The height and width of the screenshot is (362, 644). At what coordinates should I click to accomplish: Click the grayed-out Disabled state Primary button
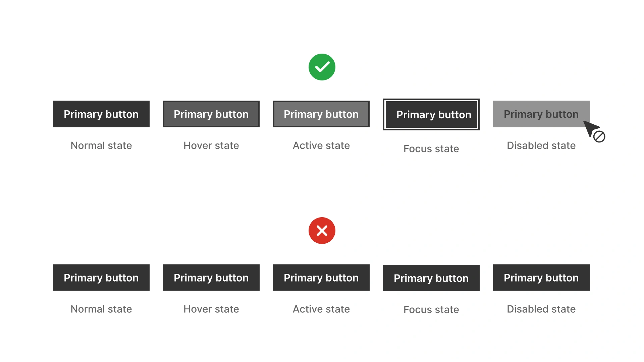(x=541, y=114)
